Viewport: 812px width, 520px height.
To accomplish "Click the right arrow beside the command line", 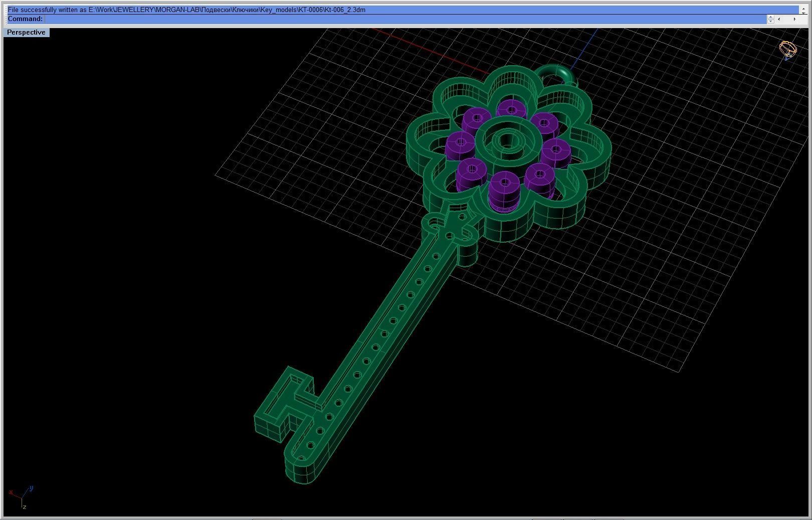I will pyautogui.click(x=794, y=19).
